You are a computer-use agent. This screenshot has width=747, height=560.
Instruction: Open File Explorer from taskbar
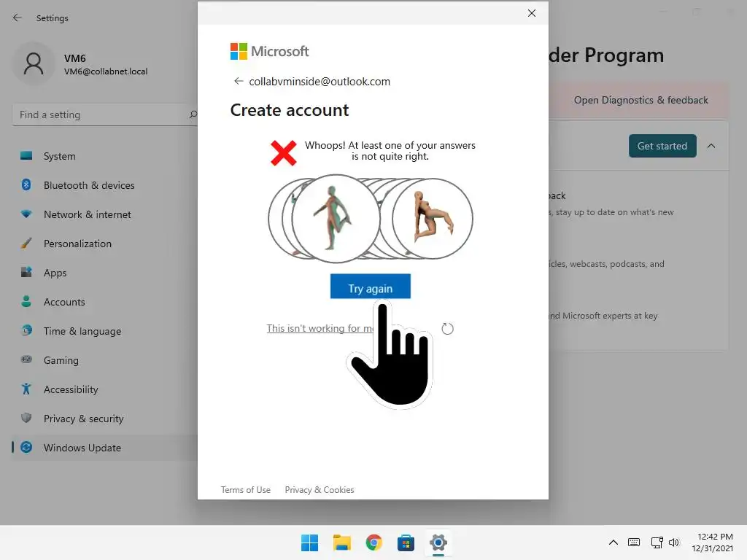341,542
